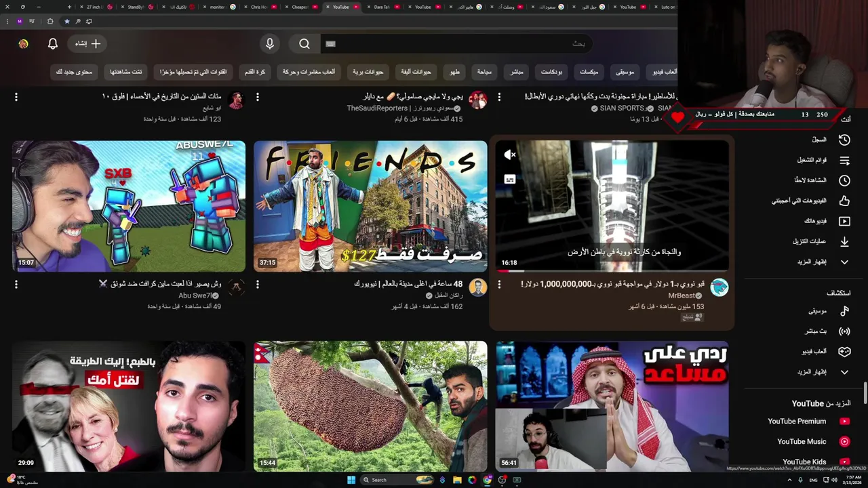Open Your videos (فيديو هاتك)

[x=827, y=221]
